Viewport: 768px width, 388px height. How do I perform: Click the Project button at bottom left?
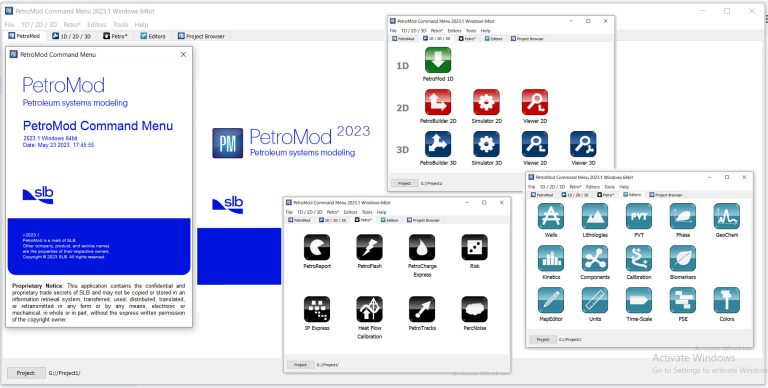(26, 373)
